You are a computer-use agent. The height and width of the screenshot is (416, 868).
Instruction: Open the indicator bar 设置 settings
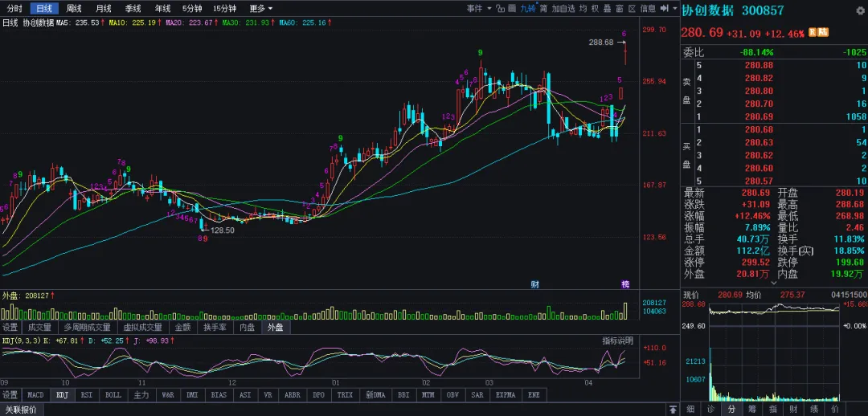point(10,395)
